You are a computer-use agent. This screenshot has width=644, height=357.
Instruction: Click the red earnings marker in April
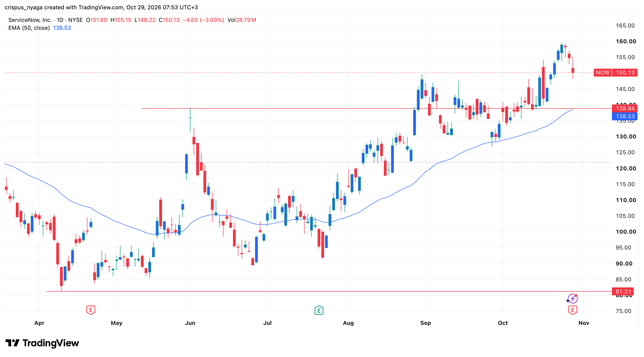coord(91,310)
